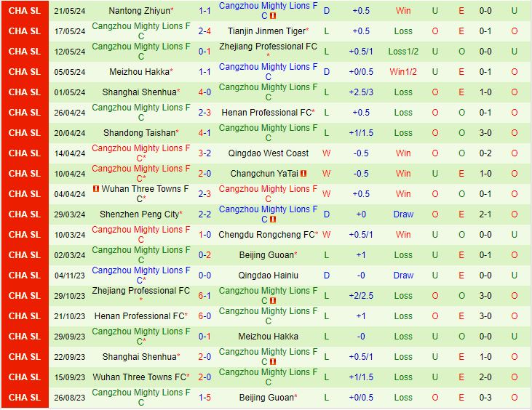532x410 pixels.
Task: Click Draw result in Qingdao Hainiu row
Action: point(403,275)
